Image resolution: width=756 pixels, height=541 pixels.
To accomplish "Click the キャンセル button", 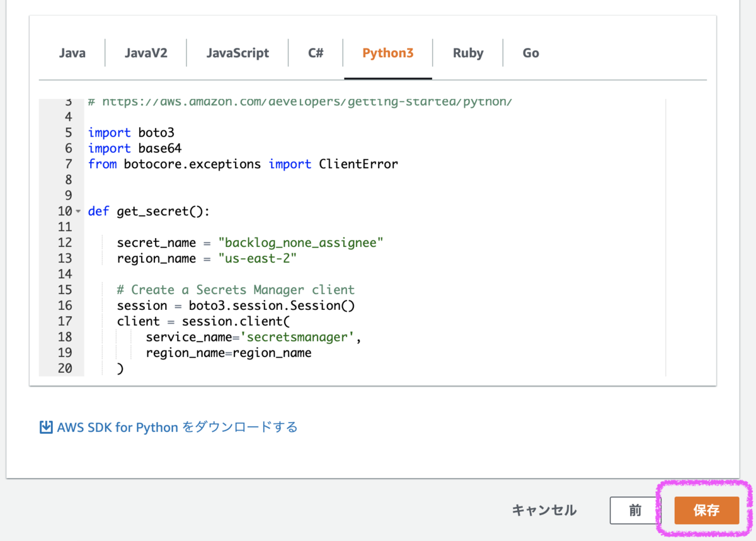I will click(x=544, y=510).
